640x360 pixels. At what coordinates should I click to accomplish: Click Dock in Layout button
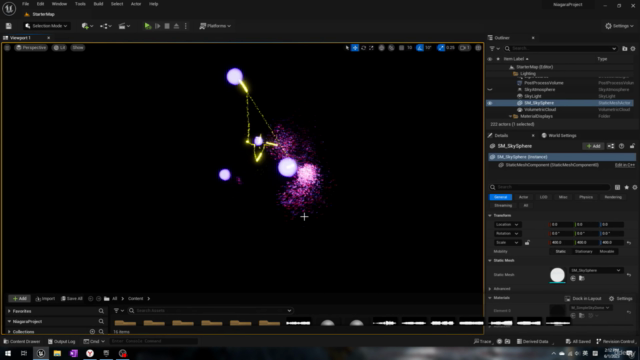pyautogui.click(x=584, y=299)
